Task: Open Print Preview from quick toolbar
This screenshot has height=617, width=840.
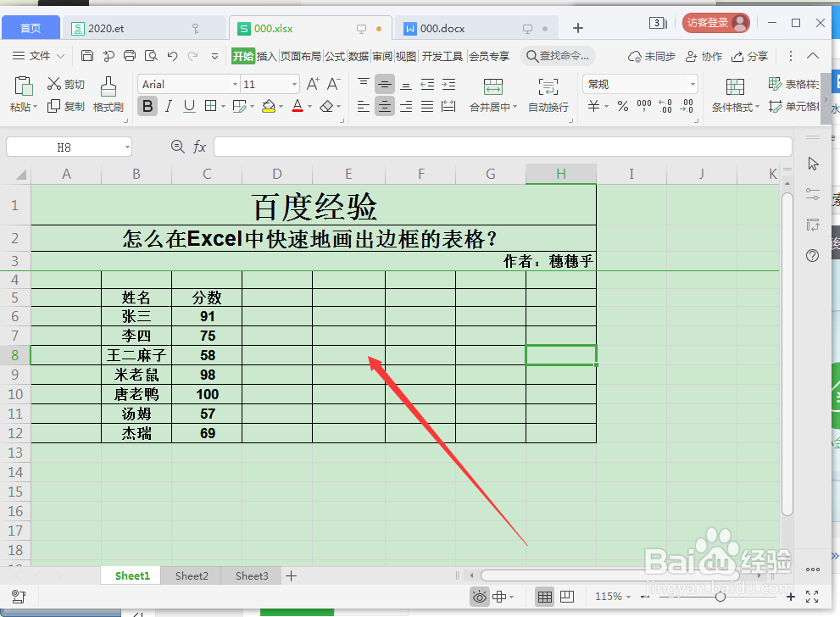Action: pyautogui.click(x=151, y=56)
